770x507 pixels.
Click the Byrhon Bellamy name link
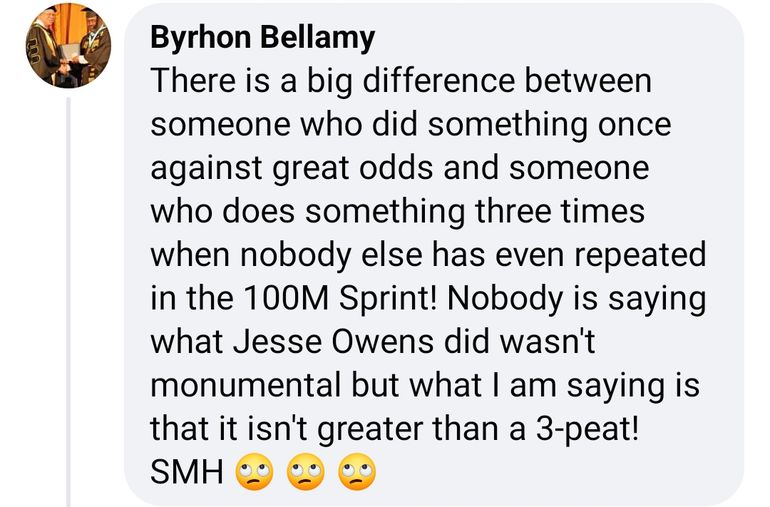262,38
